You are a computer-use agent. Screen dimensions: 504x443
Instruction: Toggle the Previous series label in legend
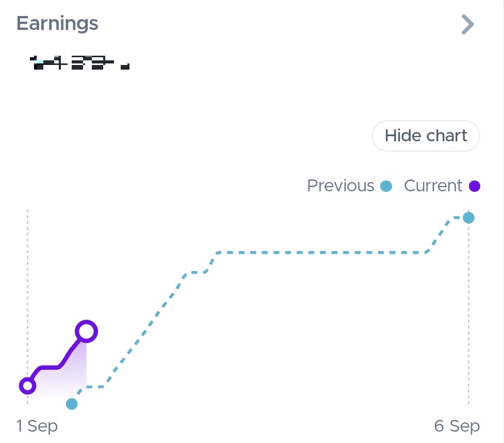click(340, 186)
